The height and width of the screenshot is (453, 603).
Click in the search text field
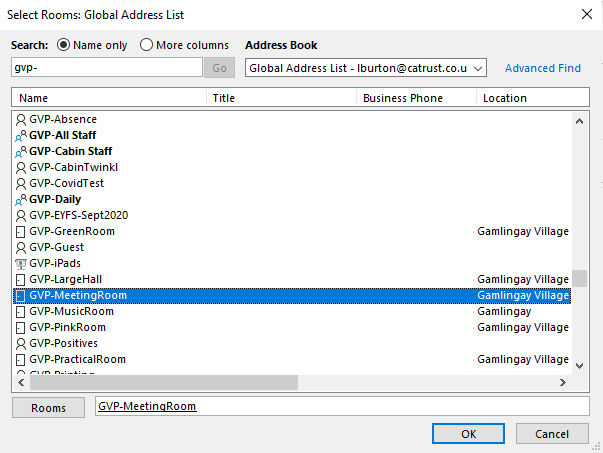coord(105,68)
